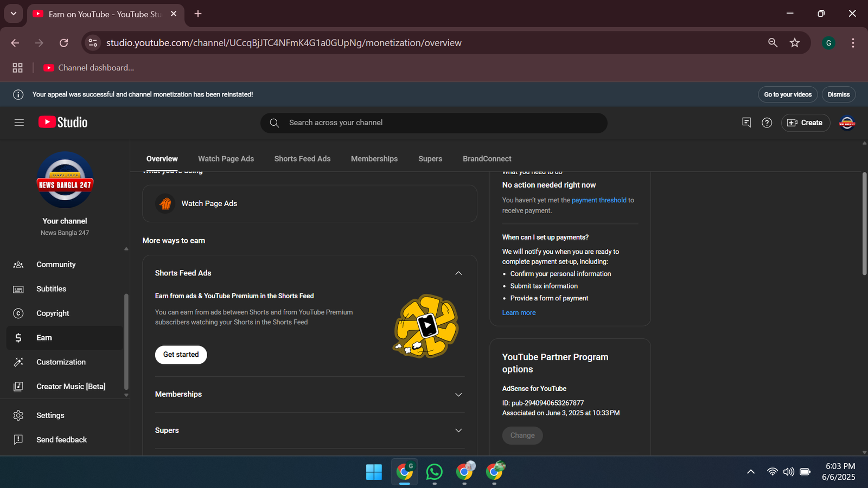Click the Change AdSense button
This screenshot has width=868, height=488.
tap(522, 435)
